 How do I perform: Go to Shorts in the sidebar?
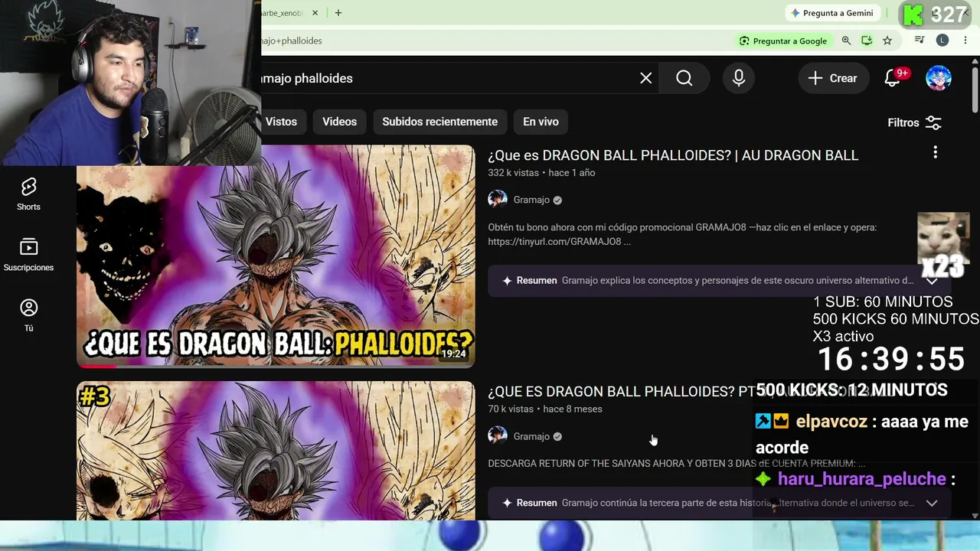(x=28, y=194)
